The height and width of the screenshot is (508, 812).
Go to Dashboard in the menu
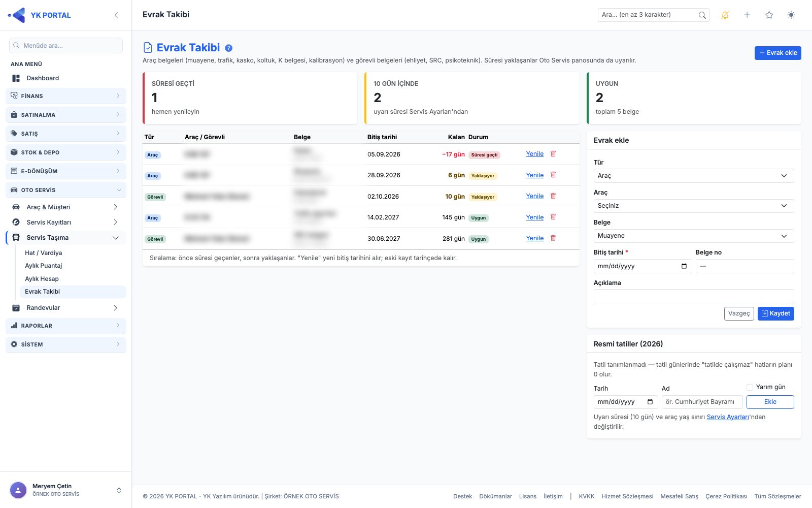tap(43, 78)
